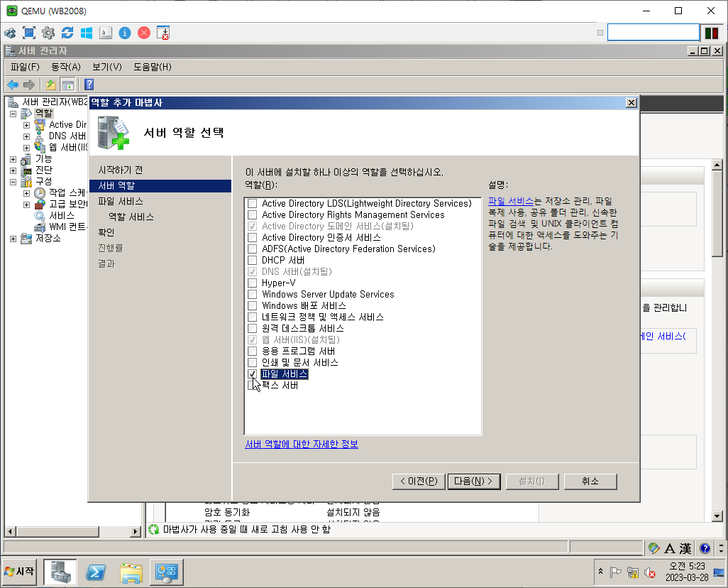Check Windows Server Update Services checkbox

(x=252, y=294)
